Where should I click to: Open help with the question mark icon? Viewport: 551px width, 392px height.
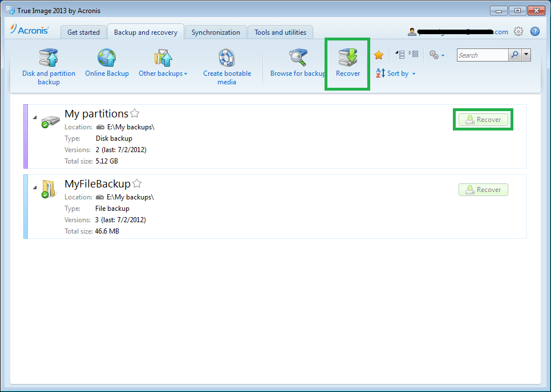[x=534, y=32]
